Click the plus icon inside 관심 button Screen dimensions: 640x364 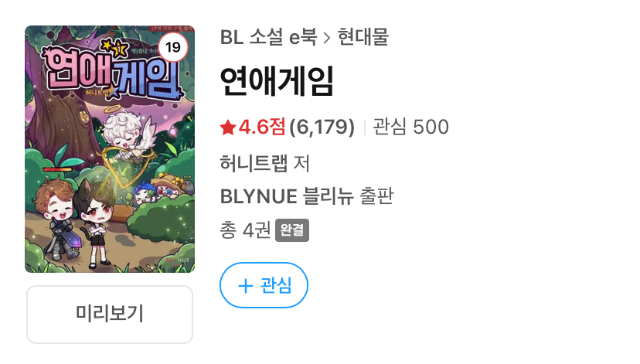245,286
